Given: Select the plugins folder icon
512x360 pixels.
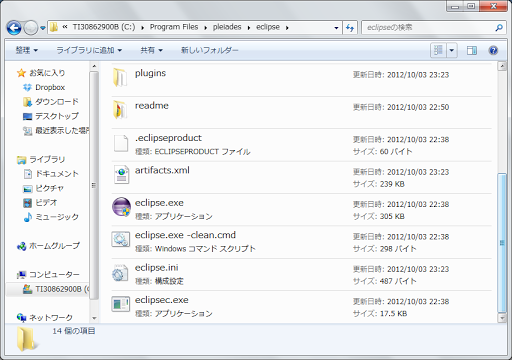Looking at the screenshot, I should point(120,77).
